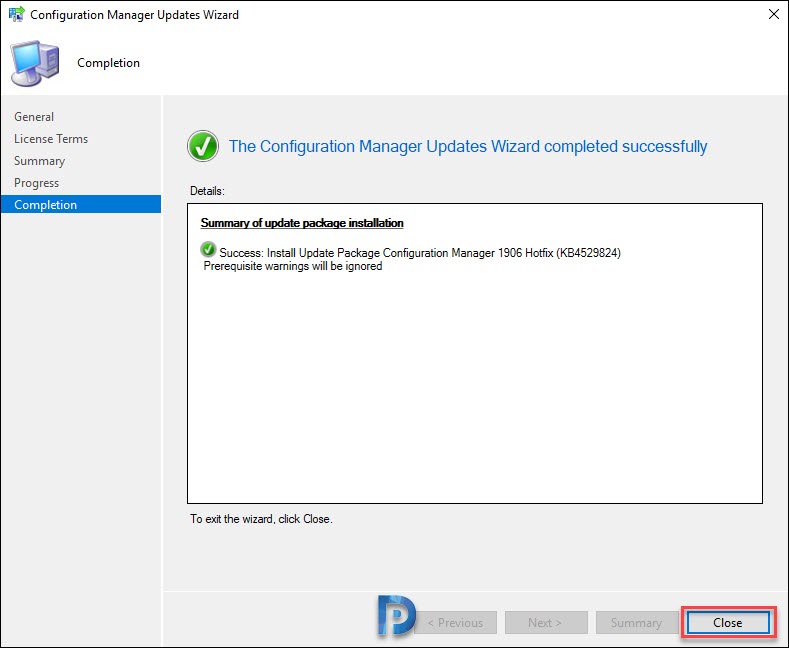Image resolution: width=789 pixels, height=648 pixels.
Task: Click small green check beside Success line
Action: point(208,249)
